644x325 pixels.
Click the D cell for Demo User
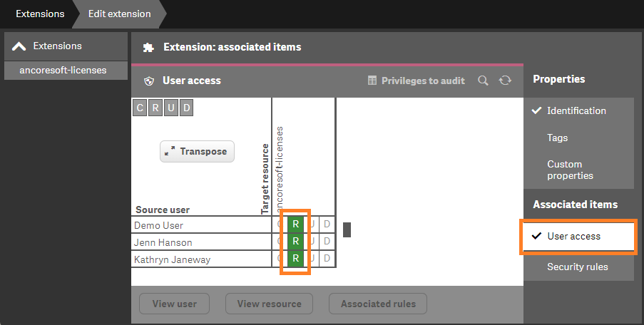pyautogui.click(x=327, y=224)
